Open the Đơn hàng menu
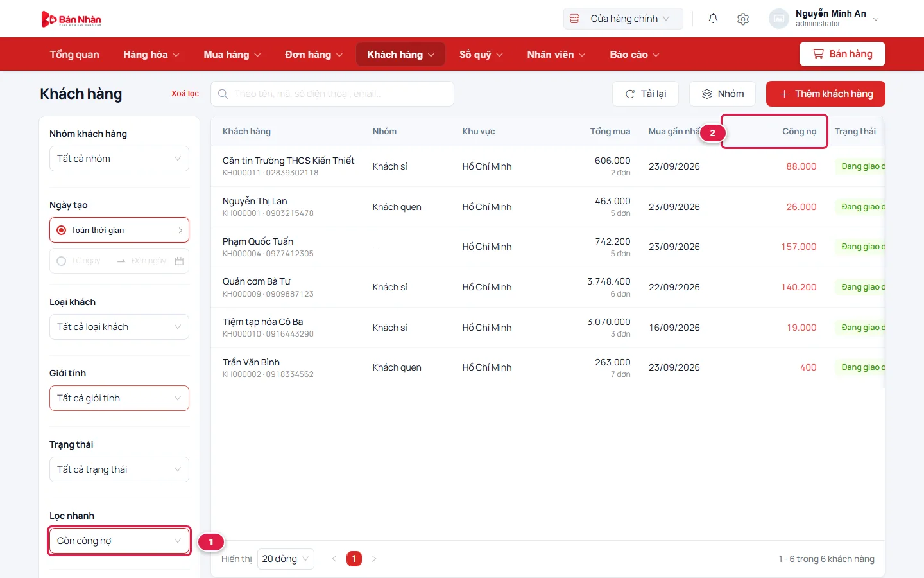This screenshot has width=924, height=578. tap(314, 55)
